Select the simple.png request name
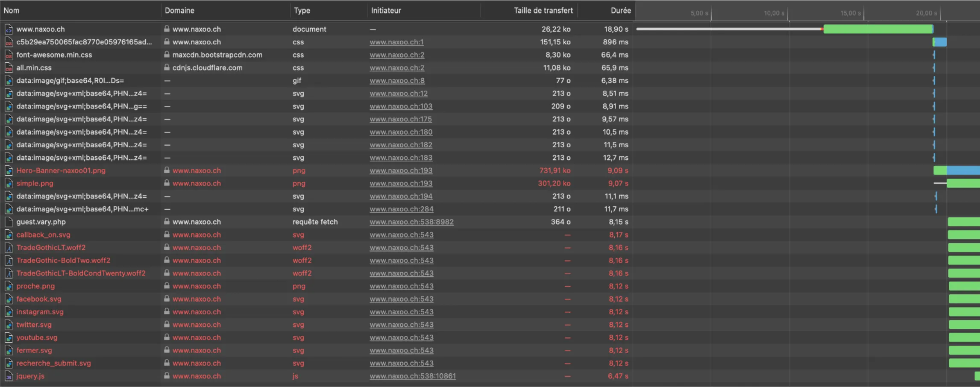 [35, 183]
